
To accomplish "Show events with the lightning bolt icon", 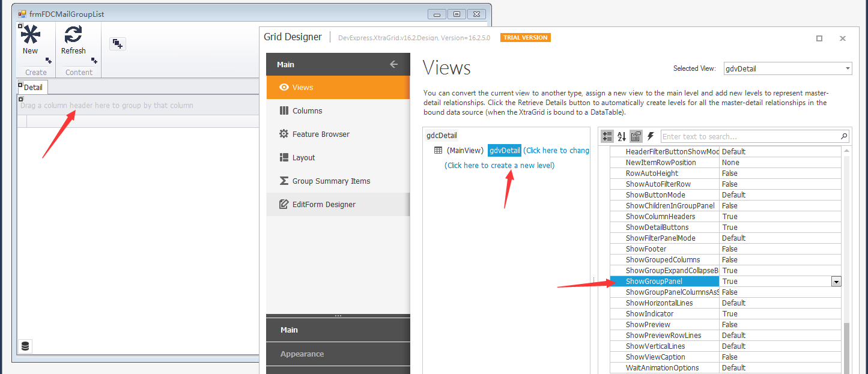I will [x=650, y=136].
